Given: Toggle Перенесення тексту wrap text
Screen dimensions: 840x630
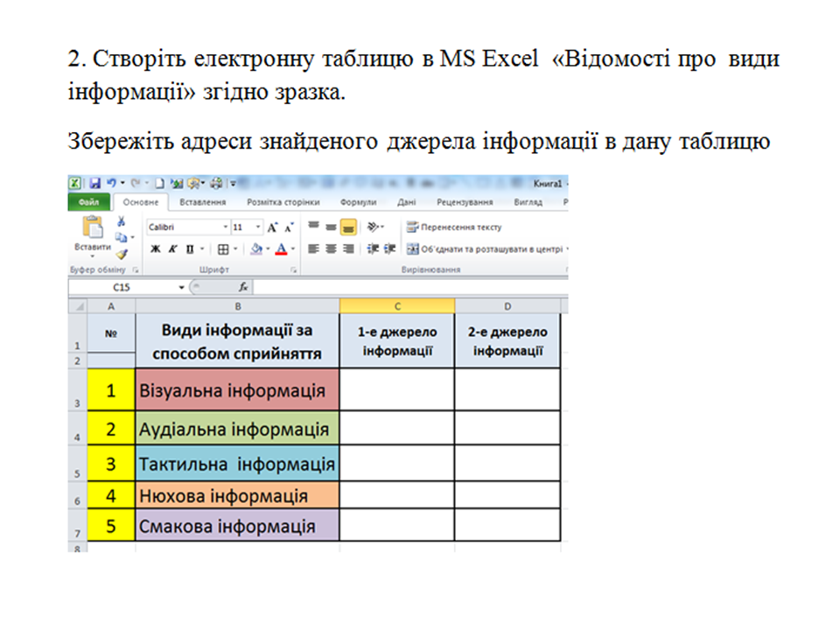Looking at the screenshot, I should (454, 227).
